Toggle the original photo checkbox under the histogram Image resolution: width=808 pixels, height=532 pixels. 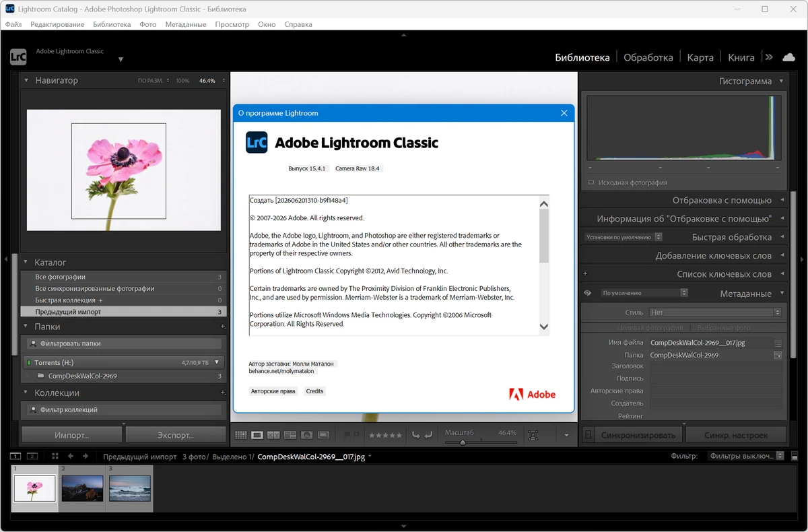click(x=591, y=182)
